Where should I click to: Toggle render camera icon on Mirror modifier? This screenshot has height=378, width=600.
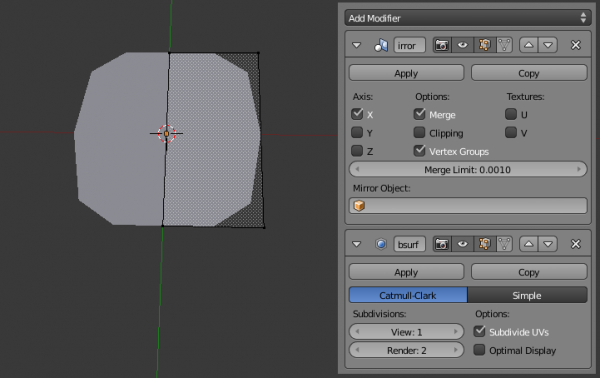[x=442, y=45]
